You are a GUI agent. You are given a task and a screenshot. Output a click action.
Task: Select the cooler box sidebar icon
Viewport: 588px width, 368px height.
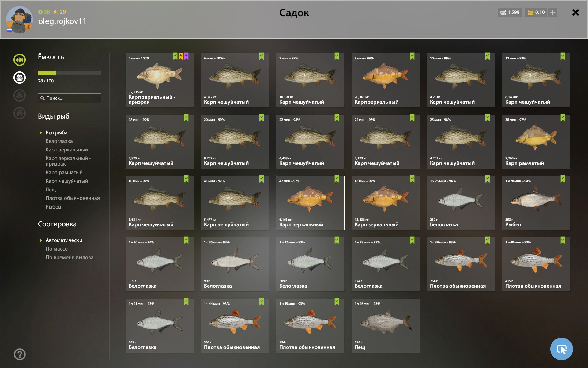tap(20, 78)
